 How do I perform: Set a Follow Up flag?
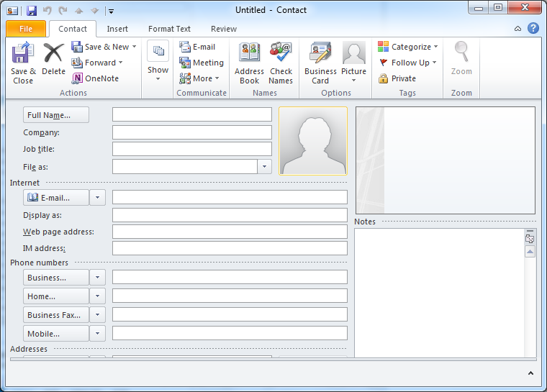click(x=407, y=63)
